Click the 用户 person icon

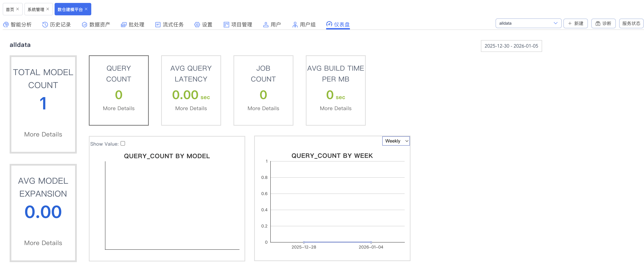[266, 24]
